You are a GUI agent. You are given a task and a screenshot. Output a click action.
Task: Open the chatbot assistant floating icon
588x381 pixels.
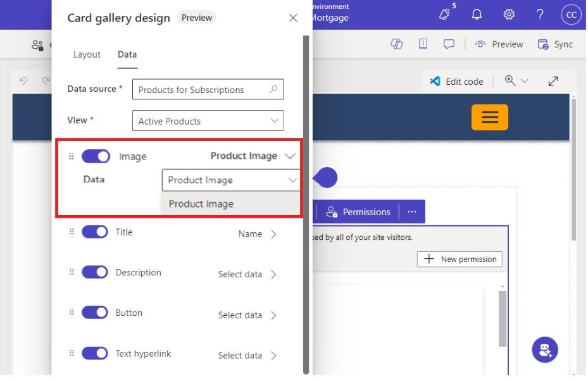pyautogui.click(x=545, y=349)
